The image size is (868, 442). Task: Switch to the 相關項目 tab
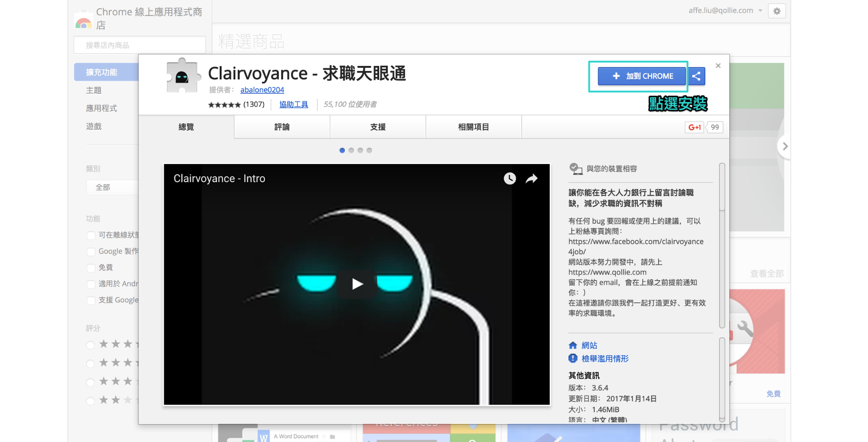click(x=473, y=127)
